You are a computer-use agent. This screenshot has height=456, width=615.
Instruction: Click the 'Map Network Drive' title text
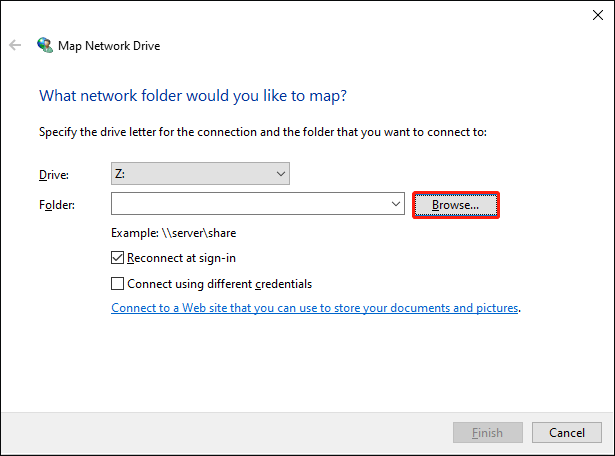[x=109, y=46]
